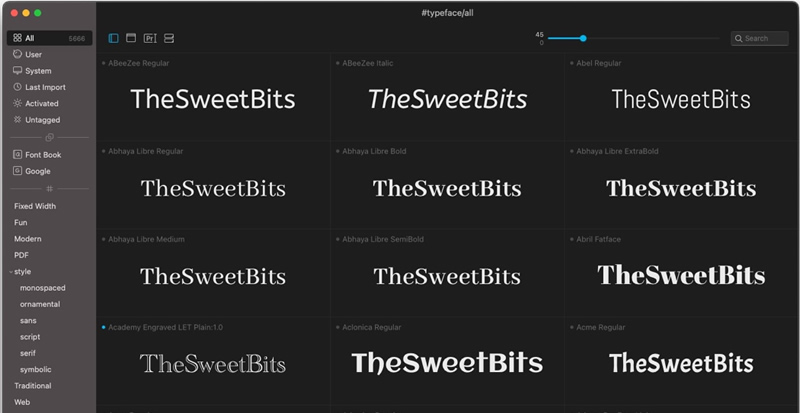Select the All fonts sidebar item
800x413 pixels.
pyautogui.click(x=49, y=38)
